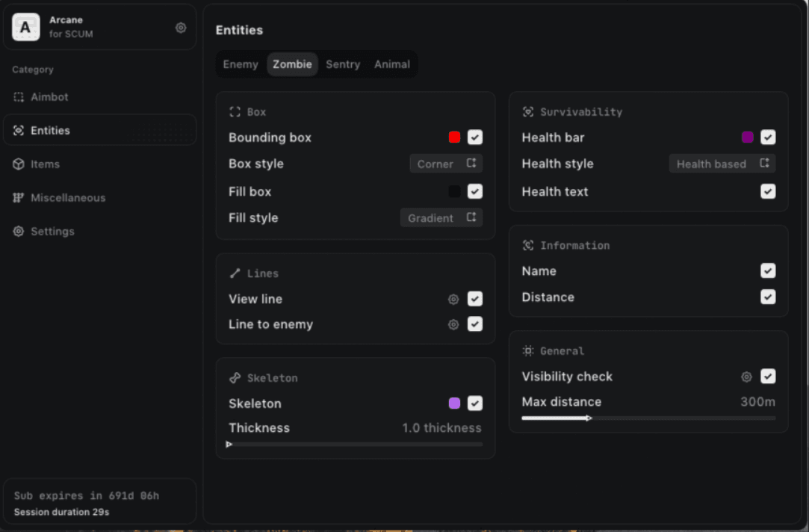809x532 pixels.
Task: Open the Box style Corner dropdown
Action: coord(446,164)
